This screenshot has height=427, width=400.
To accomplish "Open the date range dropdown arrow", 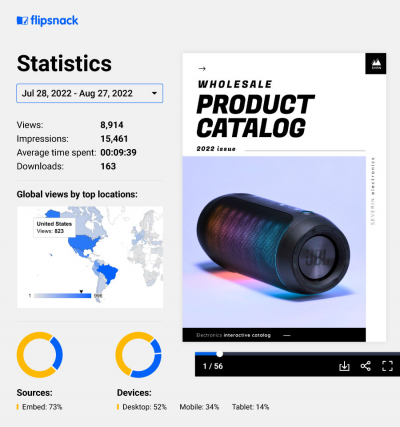I will click(154, 93).
